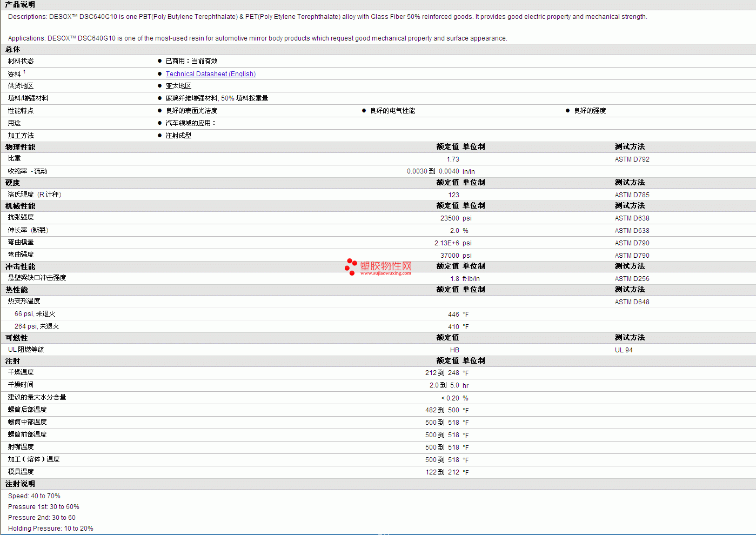Click the 可燃性 section header
Image resolution: width=756 pixels, height=535 pixels.
16,338
